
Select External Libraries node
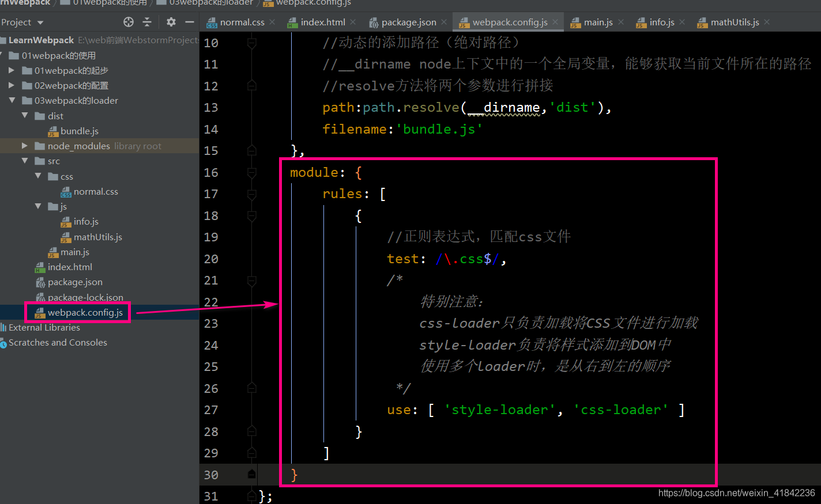tap(44, 327)
